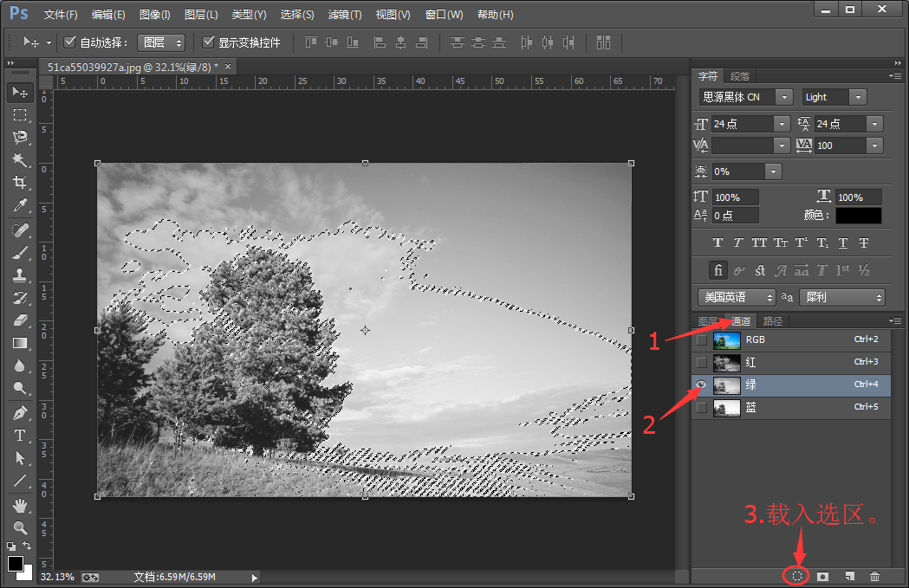Toggle 显示变换控件 checkbox

[208, 42]
